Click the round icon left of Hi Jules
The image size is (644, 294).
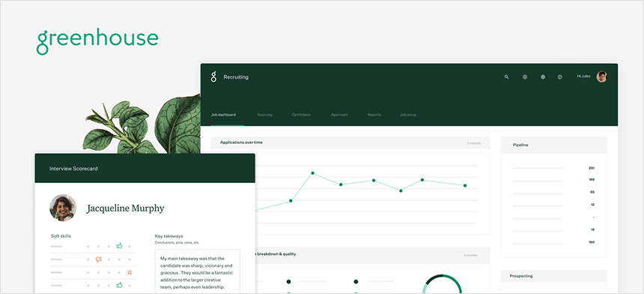[x=560, y=77]
